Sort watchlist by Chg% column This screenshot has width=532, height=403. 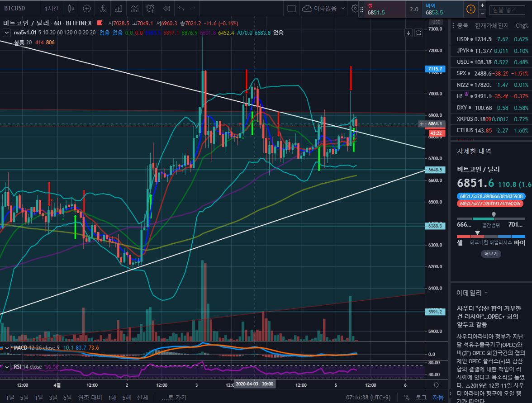point(522,25)
